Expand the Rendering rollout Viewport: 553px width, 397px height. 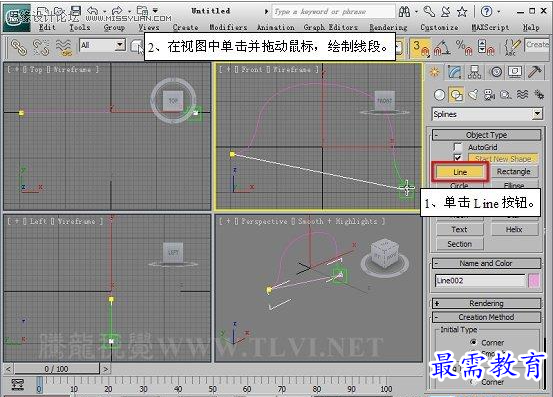[x=486, y=303]
